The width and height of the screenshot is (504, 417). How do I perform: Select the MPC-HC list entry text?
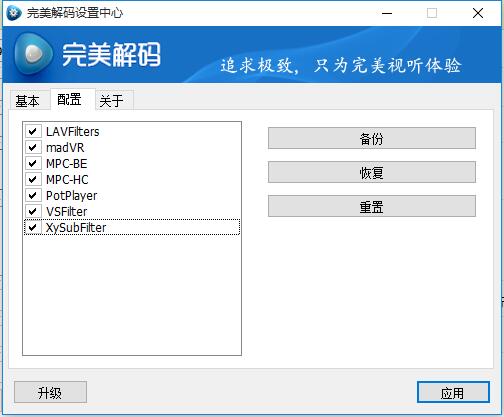67,180
